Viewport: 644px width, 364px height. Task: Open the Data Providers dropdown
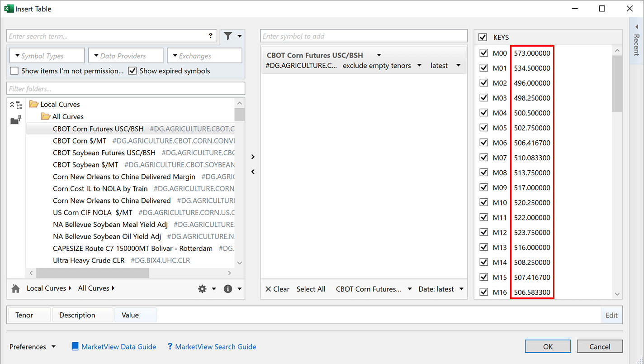pos(126,56)
